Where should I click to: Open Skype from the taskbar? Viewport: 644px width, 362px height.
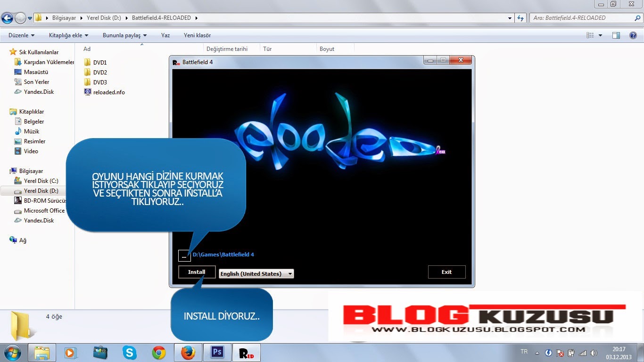pos(129,353)
